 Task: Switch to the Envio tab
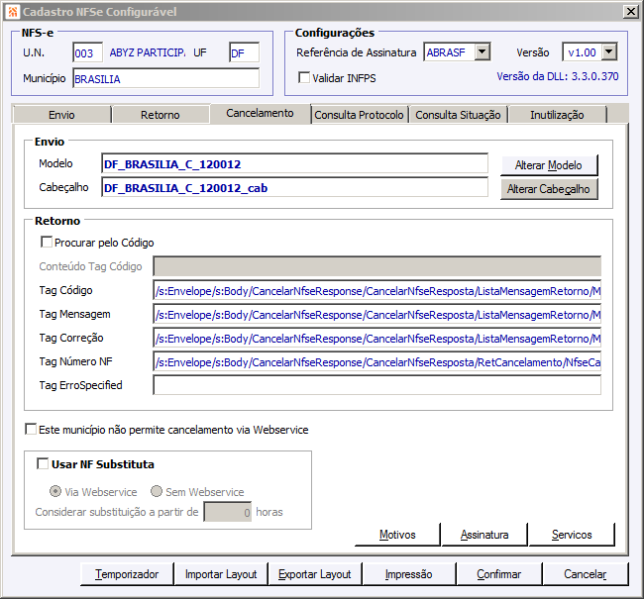point(62,115)
